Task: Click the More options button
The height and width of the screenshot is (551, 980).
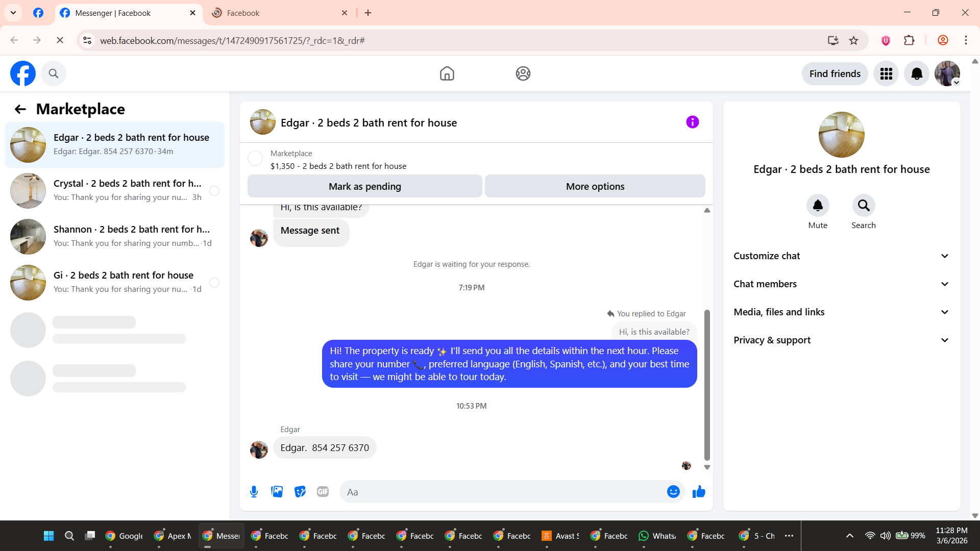Action: pyautogui.click(x=595, y=187)
